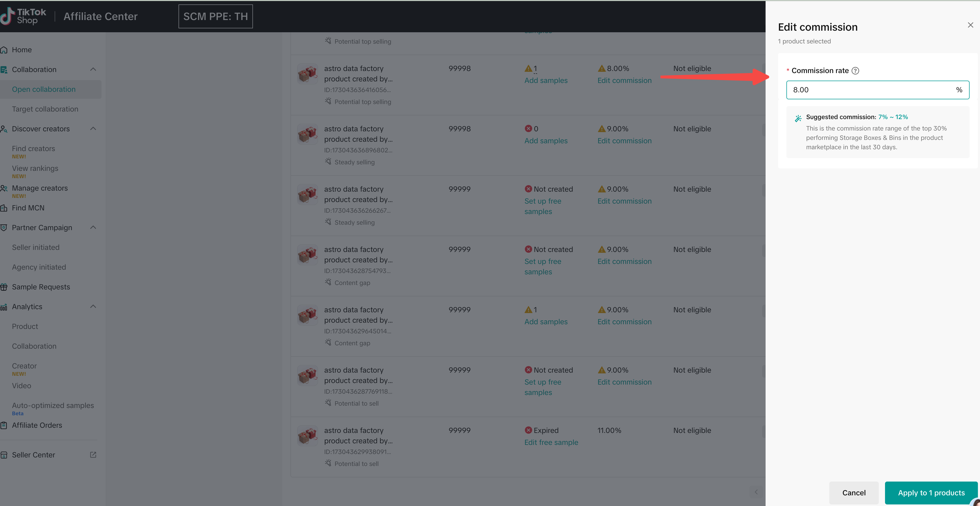Viewport: 980px width, 506px height.
Task: Cancel the commission edit
Action: tap(854, 493)
